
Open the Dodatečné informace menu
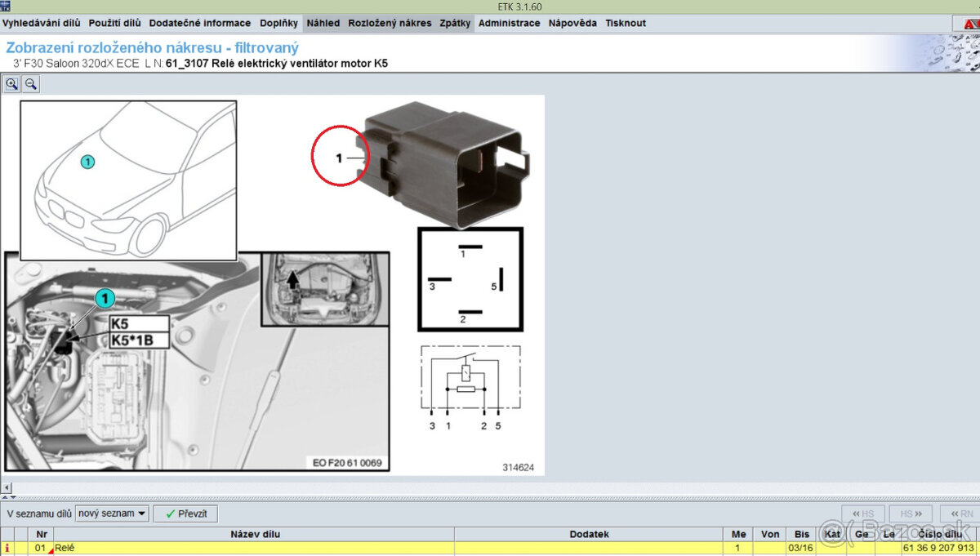tap(200, 23)
